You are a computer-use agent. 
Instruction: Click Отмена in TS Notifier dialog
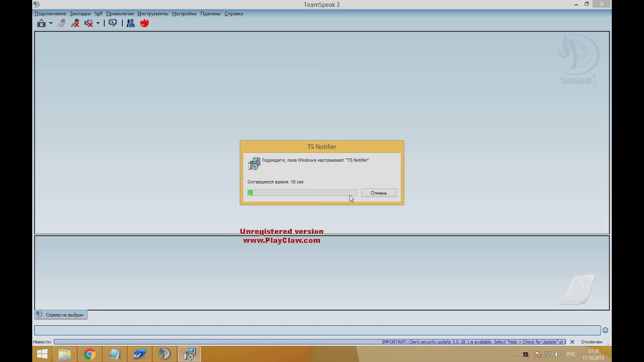tap(379, 193)
